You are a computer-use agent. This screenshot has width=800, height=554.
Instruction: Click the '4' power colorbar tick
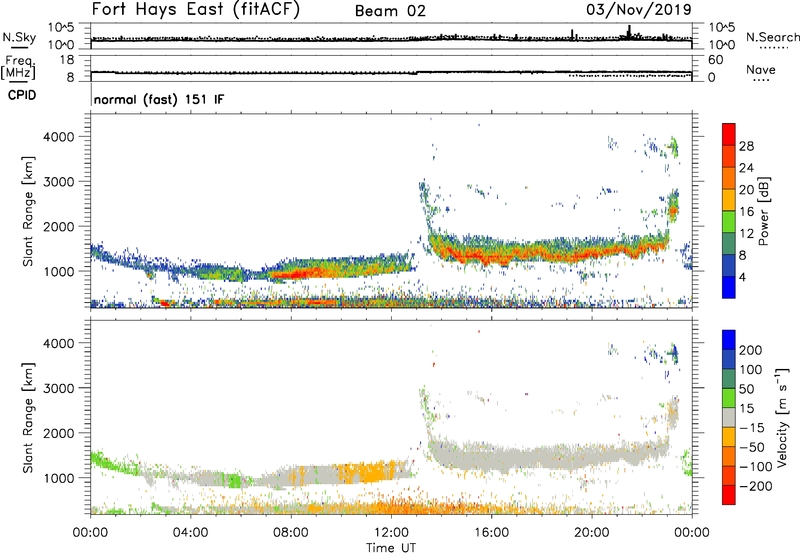click(x=742, y=277)
